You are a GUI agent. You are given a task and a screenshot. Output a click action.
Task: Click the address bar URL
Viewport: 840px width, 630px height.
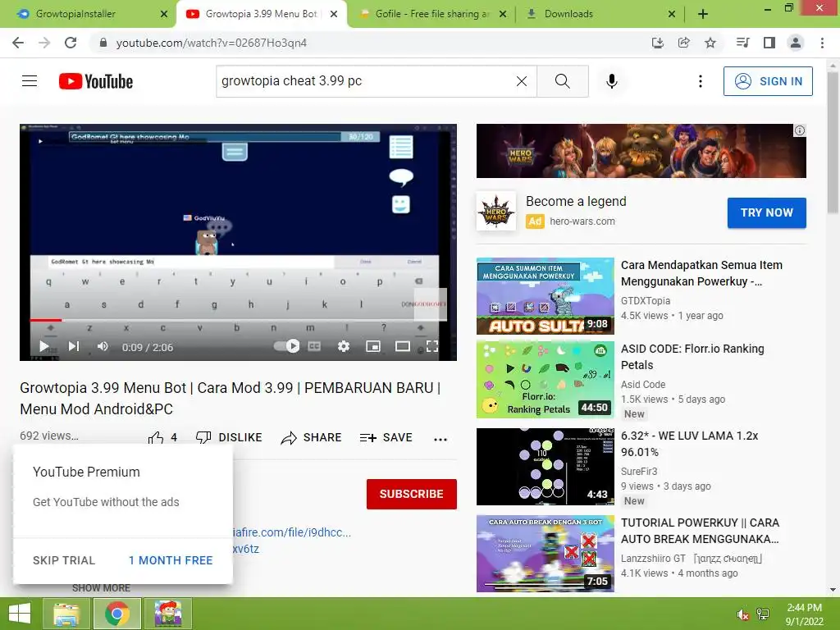[x=212, y=43]
